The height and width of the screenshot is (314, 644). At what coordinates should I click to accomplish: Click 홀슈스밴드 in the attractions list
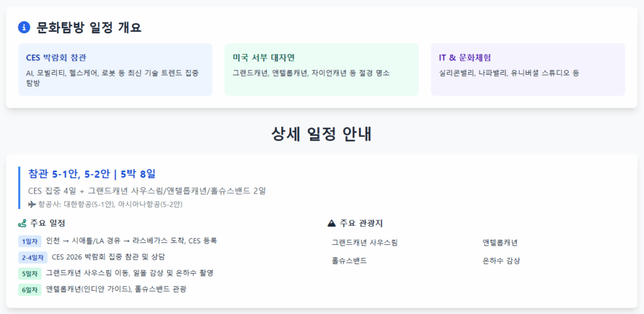click(349, 260)
